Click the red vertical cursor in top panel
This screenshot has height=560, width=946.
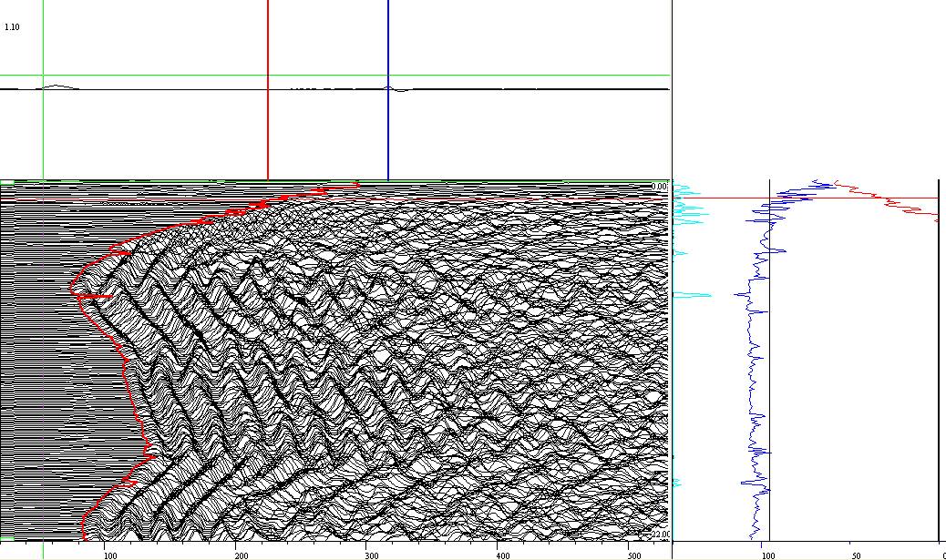pyautogui.click(x=268, y=127)
